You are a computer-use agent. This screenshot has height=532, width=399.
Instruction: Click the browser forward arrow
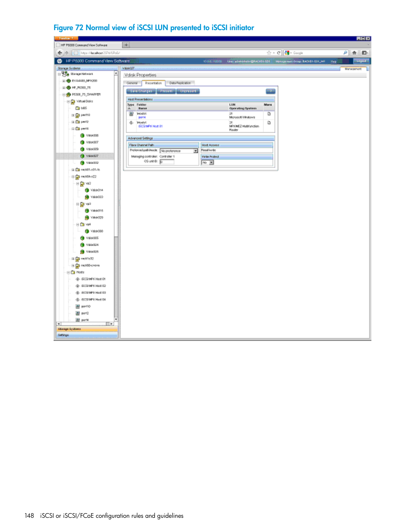(66, 53)
